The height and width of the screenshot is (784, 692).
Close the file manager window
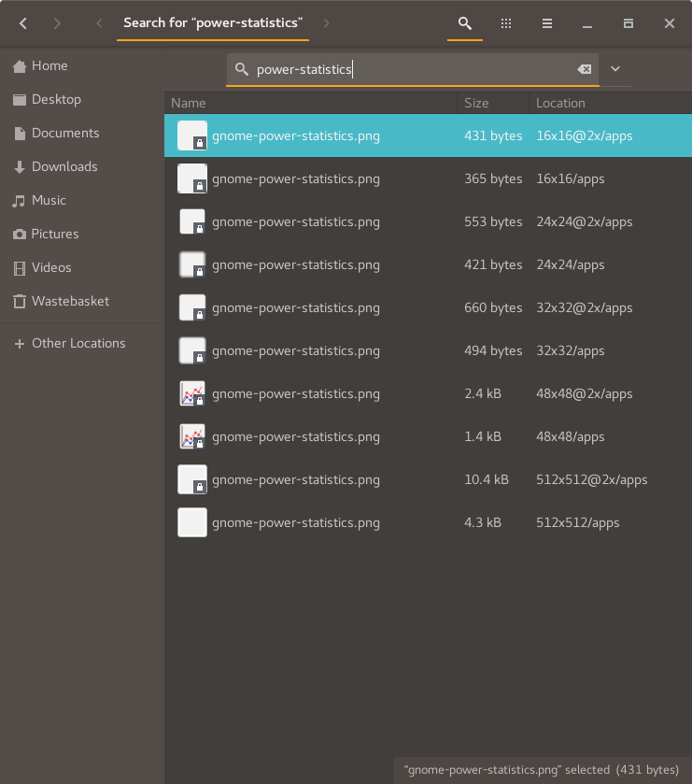[669, 23]
